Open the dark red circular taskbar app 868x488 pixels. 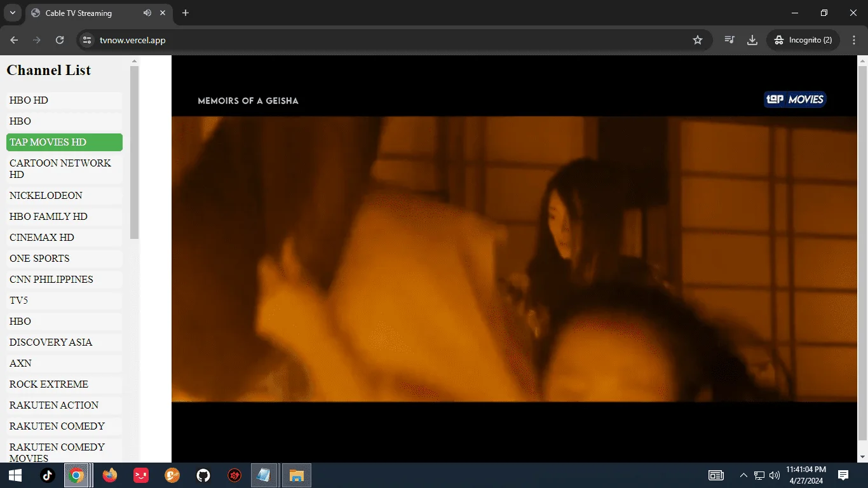[234, 475]
